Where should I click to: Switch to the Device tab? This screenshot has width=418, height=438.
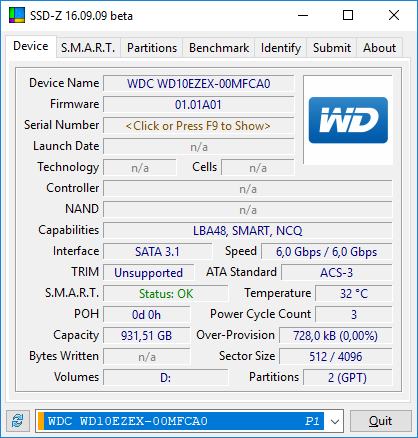pyautogui.click(x=31, y=46)
